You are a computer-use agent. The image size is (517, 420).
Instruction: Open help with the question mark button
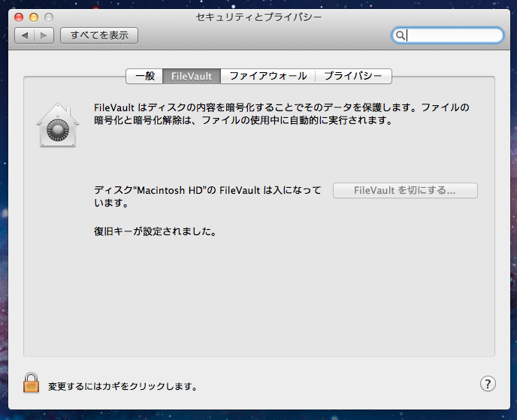[x=488, y=384]
